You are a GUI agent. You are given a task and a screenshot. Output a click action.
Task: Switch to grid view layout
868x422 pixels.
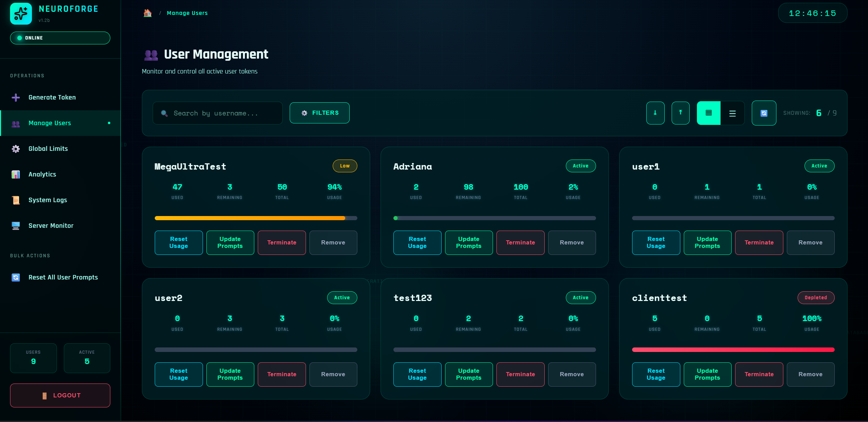(708, 113)
